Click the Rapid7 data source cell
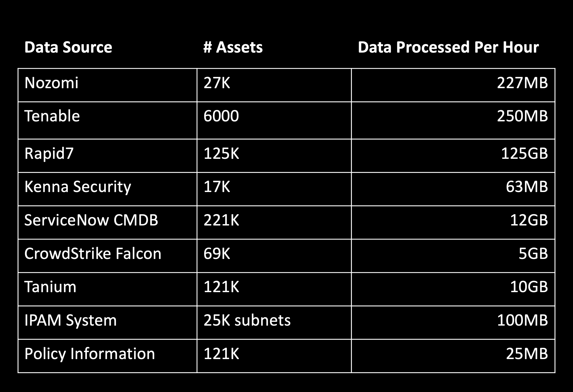573x392 pixels. (107, 156)
